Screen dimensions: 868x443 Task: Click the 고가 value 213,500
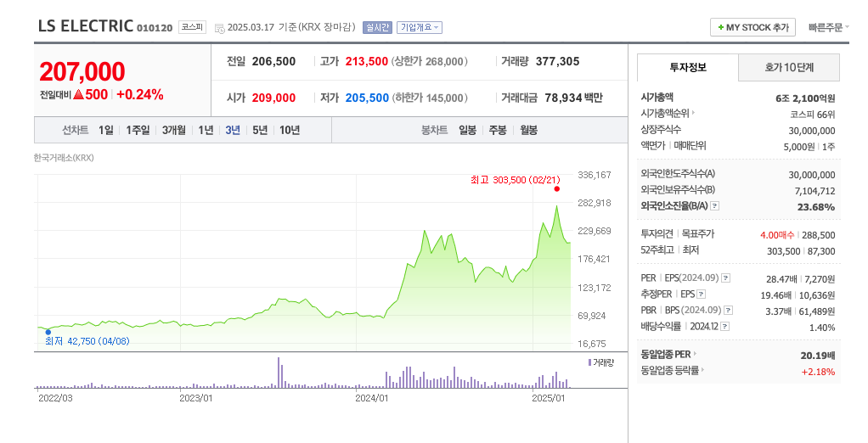tap(366, 61)
